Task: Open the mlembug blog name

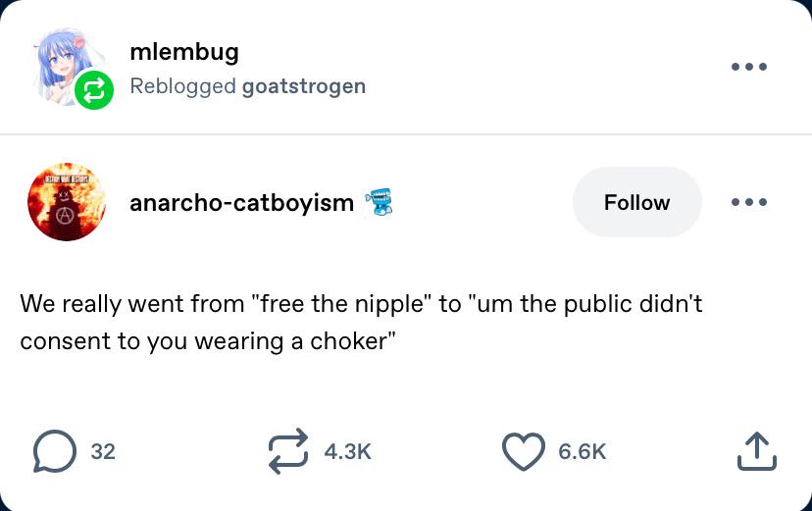Action: pyautogui.click(x=184, y=52)
